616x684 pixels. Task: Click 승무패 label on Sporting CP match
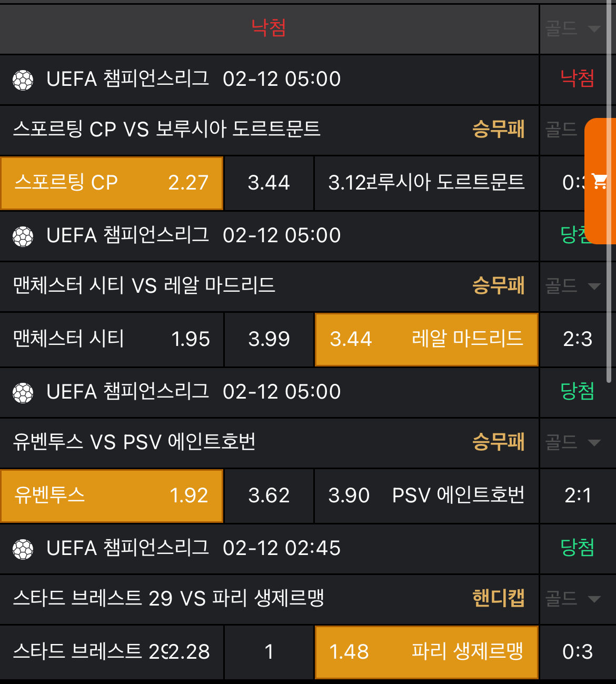498,130
